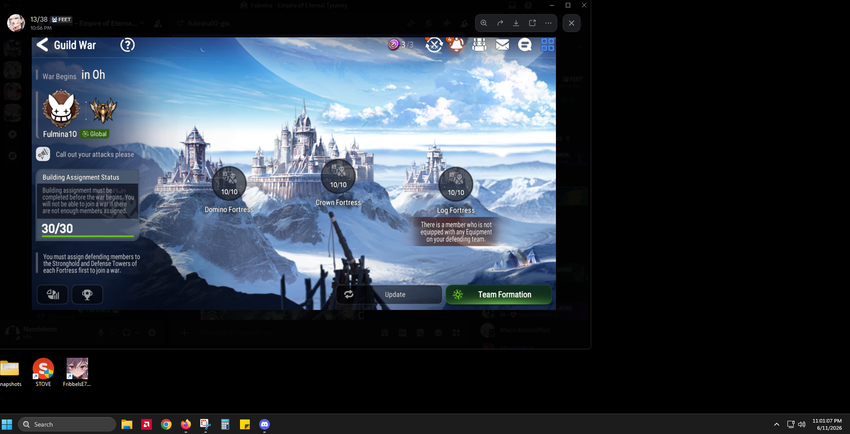This screenshot has width=850, height=434.
Task: Open the volume speaker tray icon
Action: [x=802, y=424]
